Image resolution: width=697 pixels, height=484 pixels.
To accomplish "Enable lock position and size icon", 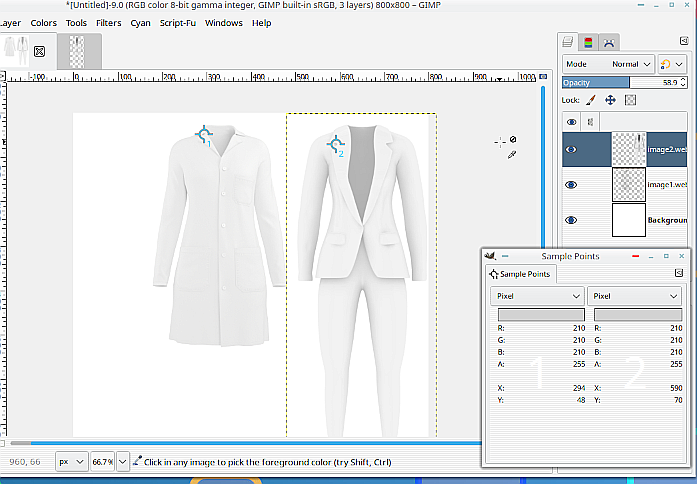I will pos(610,100).
